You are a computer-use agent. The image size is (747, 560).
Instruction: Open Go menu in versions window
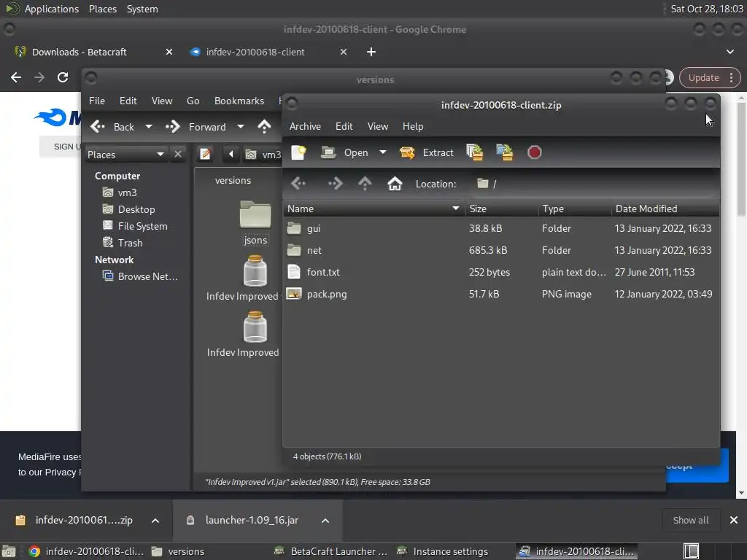coord(193,101)
